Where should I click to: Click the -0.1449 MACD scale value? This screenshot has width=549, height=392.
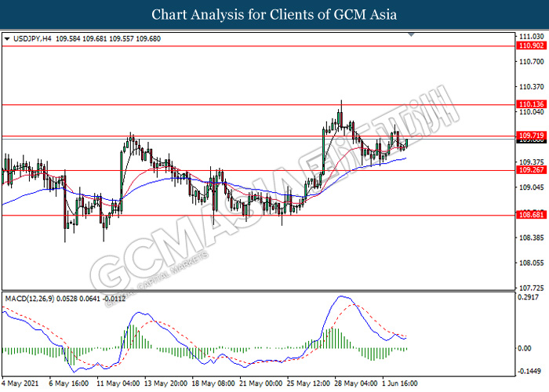529,371
